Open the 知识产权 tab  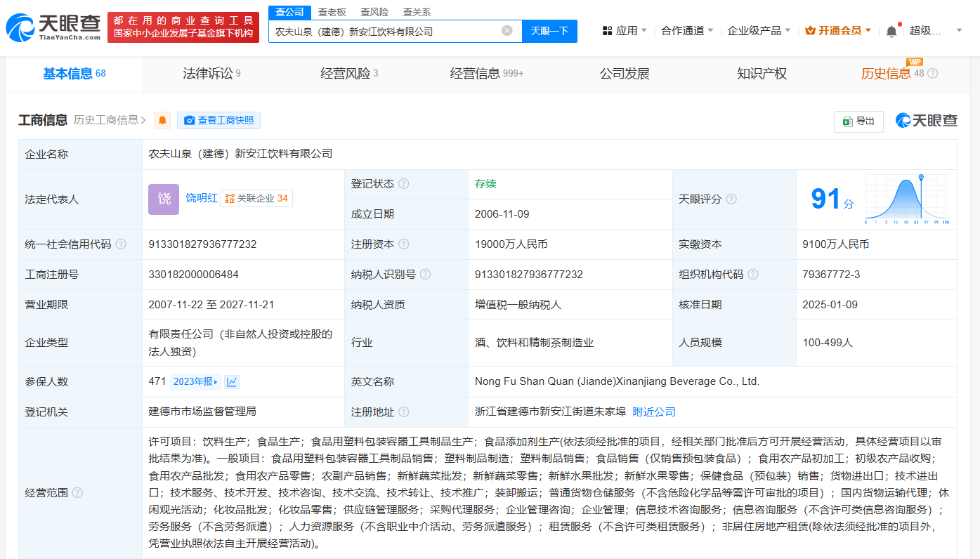(762, 74)
